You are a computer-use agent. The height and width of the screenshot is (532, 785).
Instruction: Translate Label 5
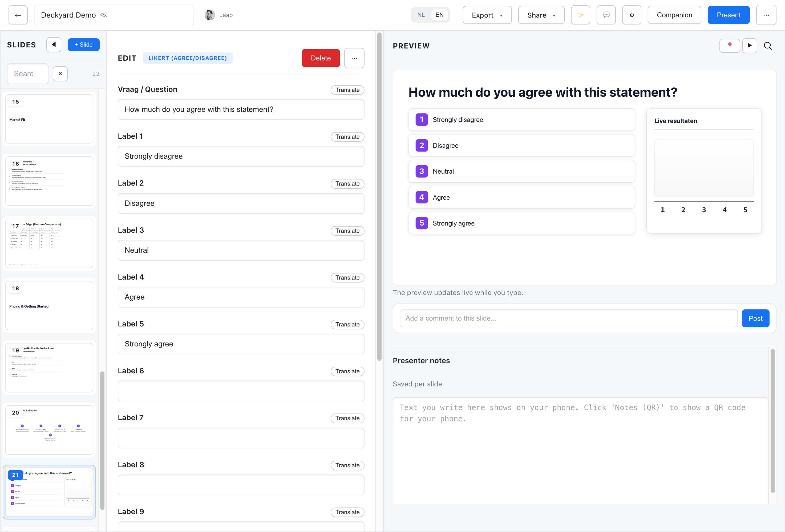pos(347,324)
